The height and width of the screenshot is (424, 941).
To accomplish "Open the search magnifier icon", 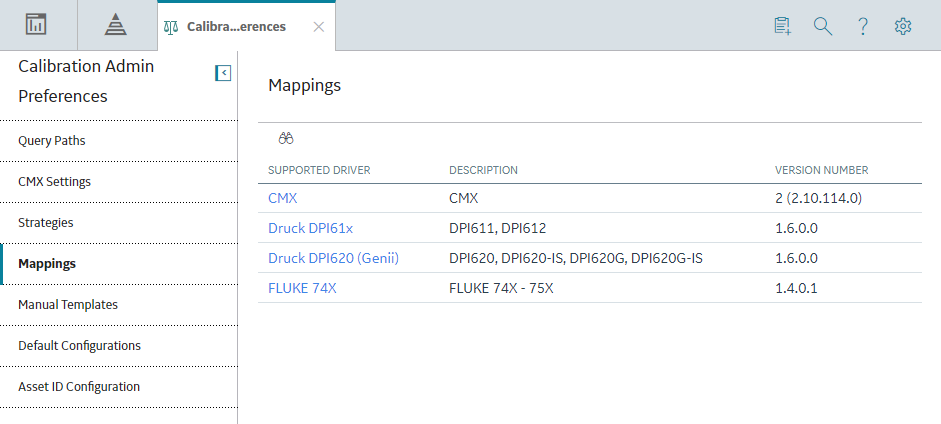I will click(x=823, y=26).
